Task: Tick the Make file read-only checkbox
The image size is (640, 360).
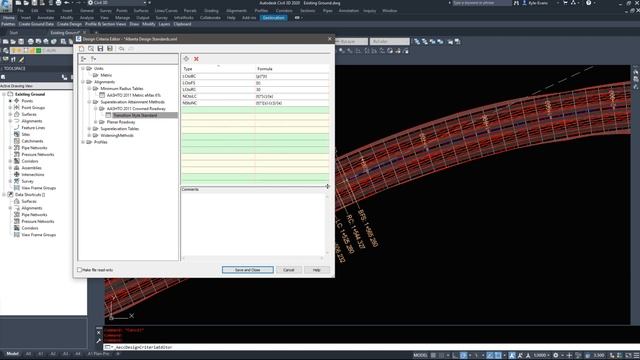Action: coord(80,270)
